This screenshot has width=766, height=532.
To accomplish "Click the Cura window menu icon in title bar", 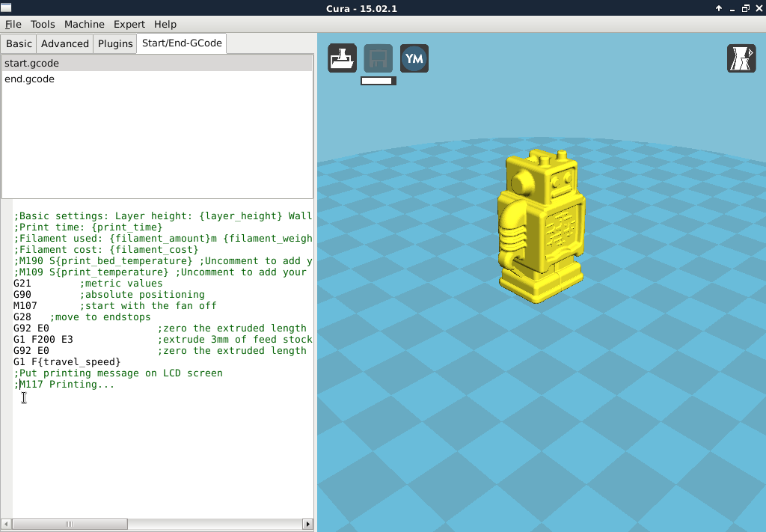I will (x=7, y=8).
